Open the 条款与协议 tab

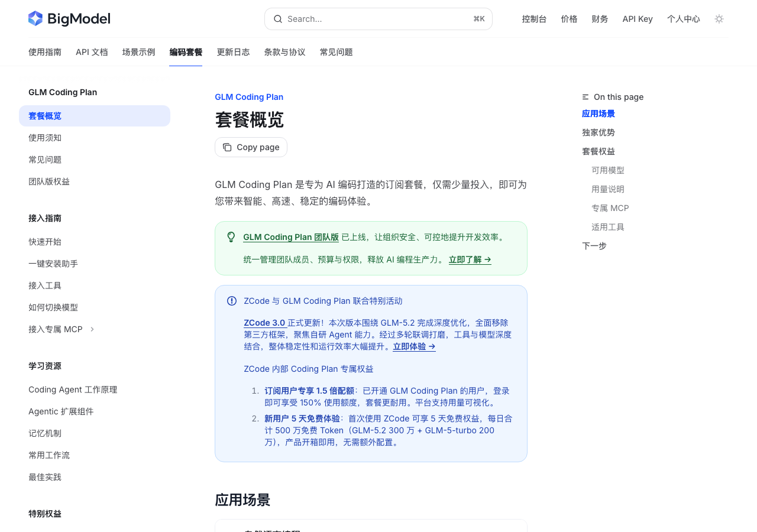coord(284,52)
